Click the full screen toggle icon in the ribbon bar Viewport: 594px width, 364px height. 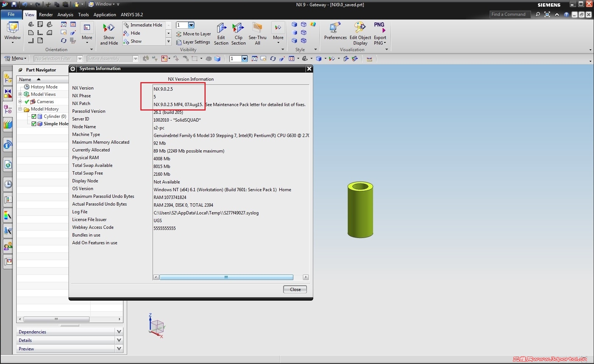(x=547, y=14)
